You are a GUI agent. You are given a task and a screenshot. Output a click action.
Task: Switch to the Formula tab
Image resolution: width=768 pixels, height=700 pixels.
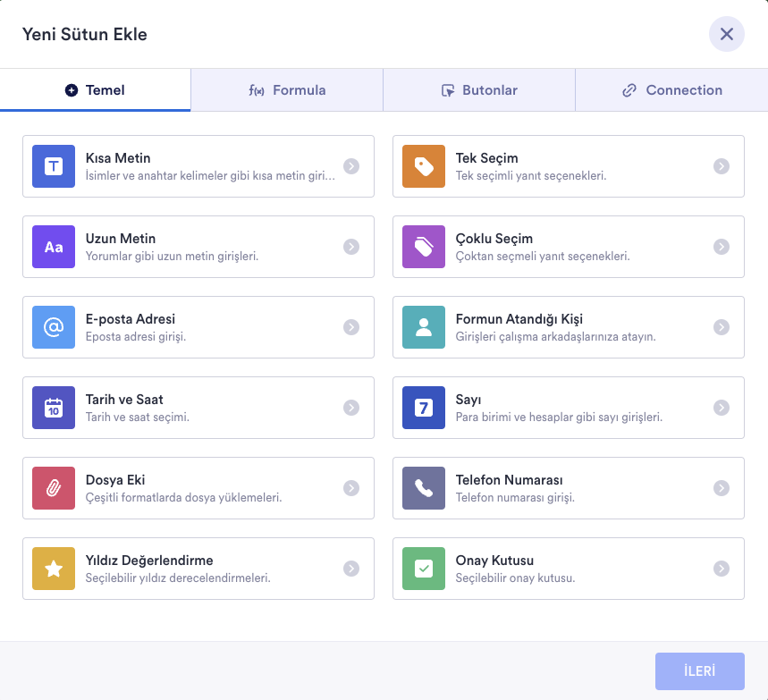click(x=287, y=90)
